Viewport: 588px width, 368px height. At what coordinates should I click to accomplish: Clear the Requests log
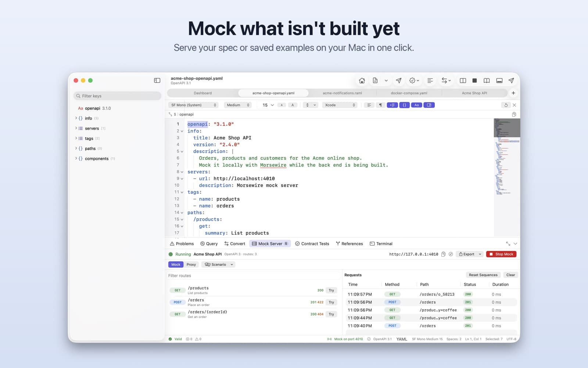(511, 275)
